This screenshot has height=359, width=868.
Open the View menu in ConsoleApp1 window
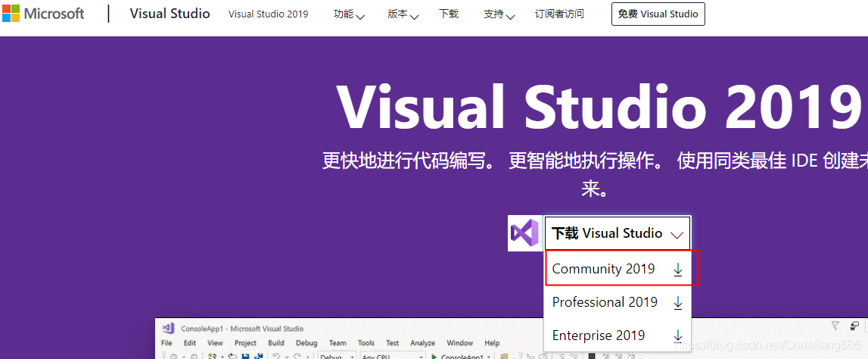point(216,343)
